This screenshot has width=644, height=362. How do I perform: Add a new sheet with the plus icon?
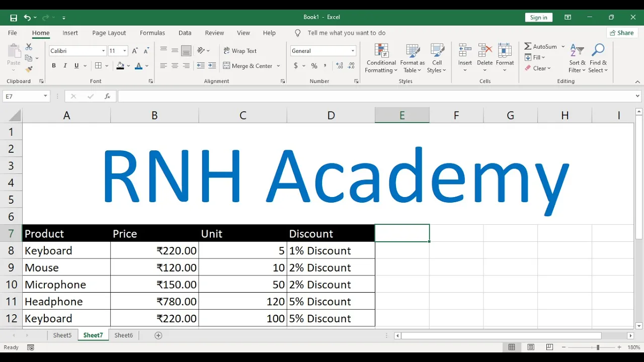pos(158,335)
